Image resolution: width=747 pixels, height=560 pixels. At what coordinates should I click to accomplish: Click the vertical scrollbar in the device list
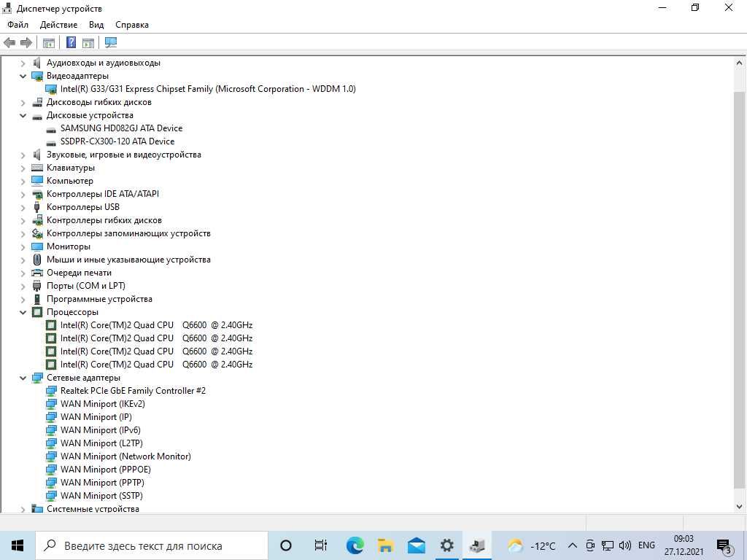tap(740, 292)
